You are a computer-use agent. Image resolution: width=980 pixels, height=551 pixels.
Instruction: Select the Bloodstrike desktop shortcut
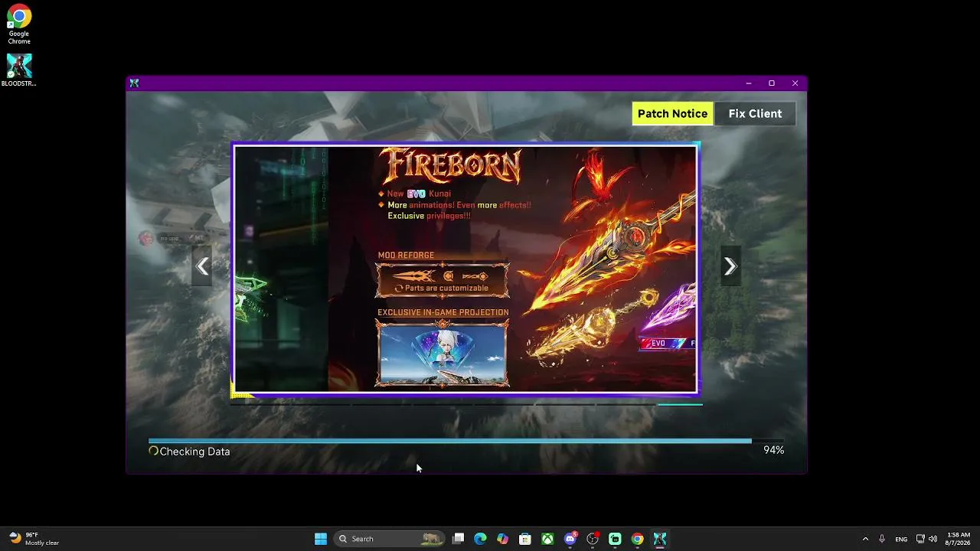tap(19, 70)
